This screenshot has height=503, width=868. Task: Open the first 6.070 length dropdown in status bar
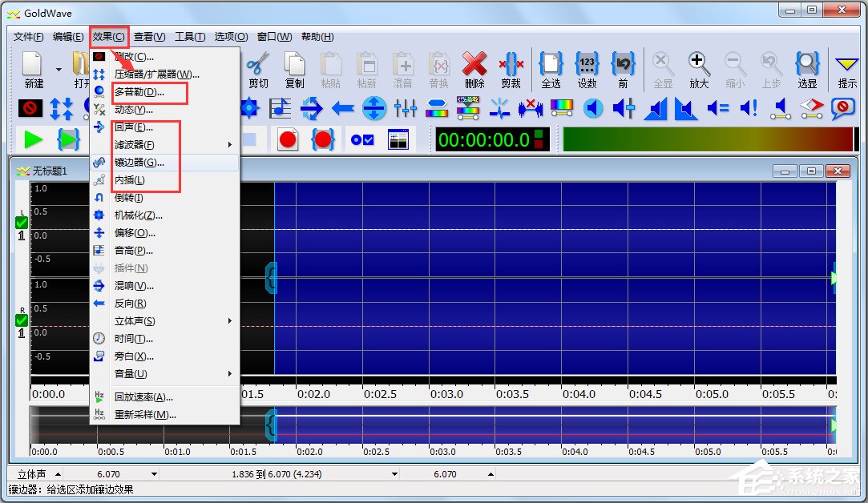(x=155, y=474)
